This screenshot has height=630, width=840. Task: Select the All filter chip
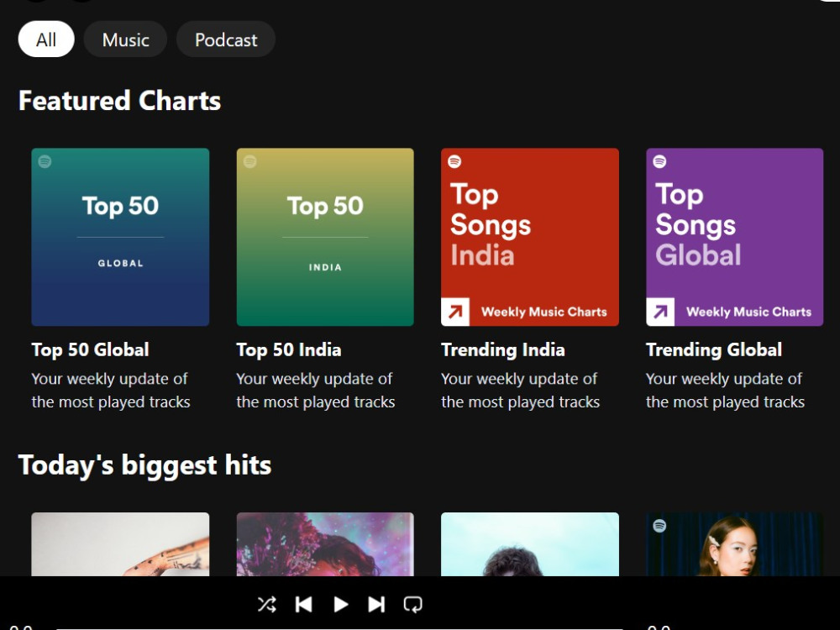pos(46,39)
